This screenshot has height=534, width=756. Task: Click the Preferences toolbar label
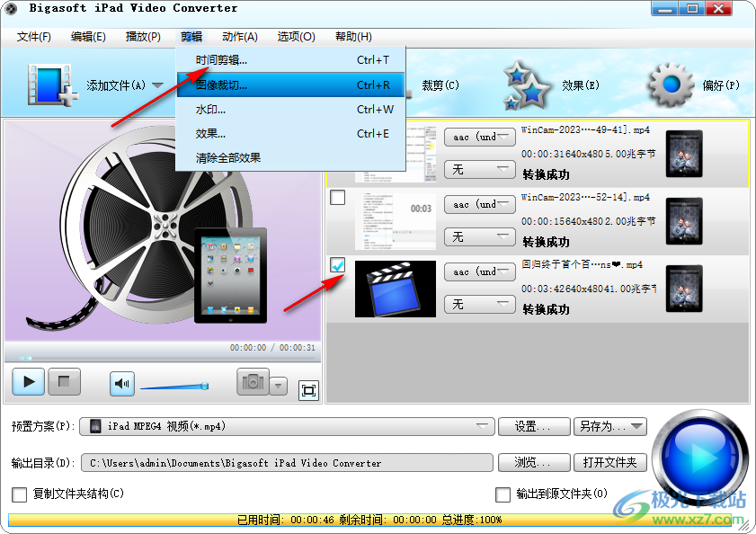(721, 85)
